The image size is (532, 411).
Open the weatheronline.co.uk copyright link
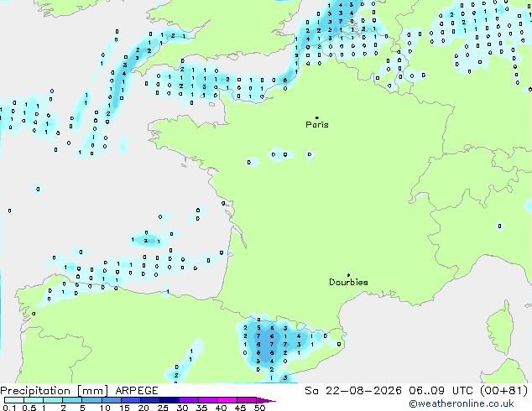[x=462, y=403]
